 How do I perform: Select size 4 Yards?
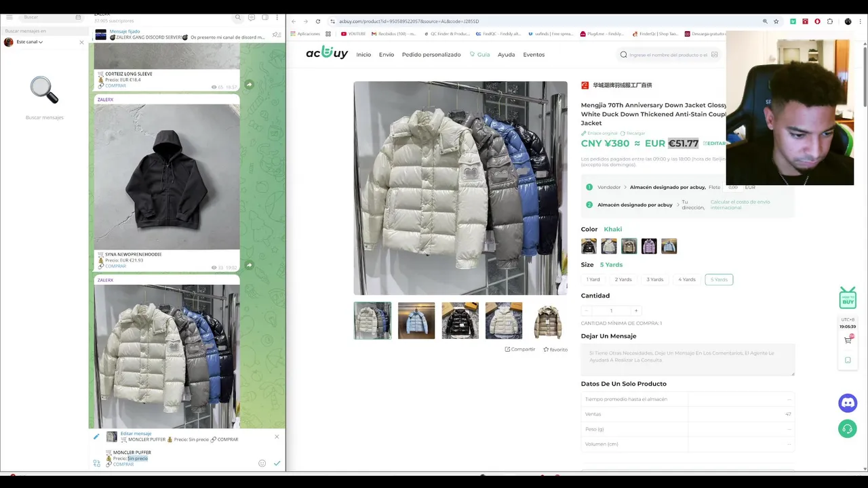(687, 279)
